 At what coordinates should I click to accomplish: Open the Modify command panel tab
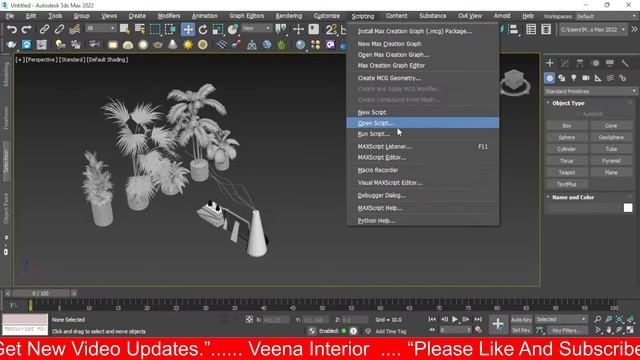(x=565, y=63)
